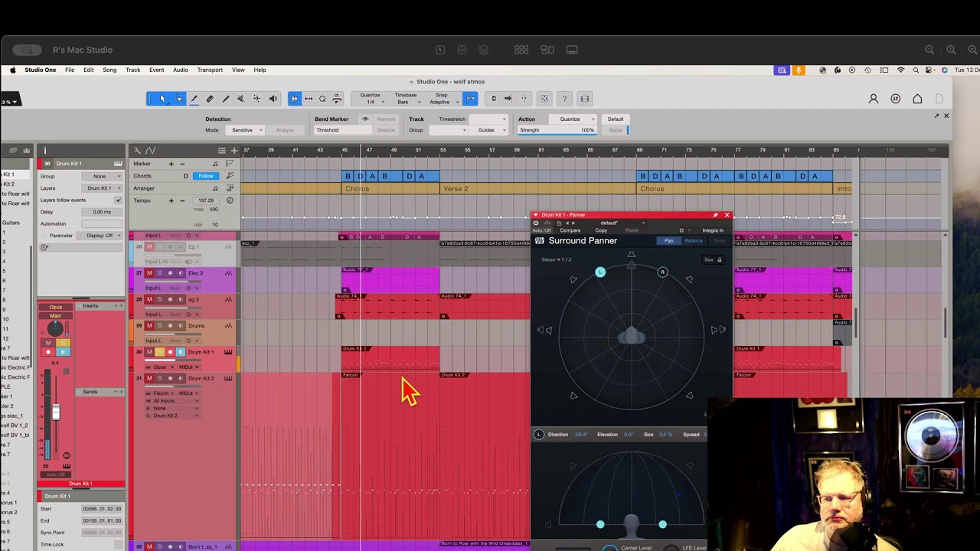Choose the Eraser tool
This screenshot has height=551, width=980.
(x=210, y=99)
